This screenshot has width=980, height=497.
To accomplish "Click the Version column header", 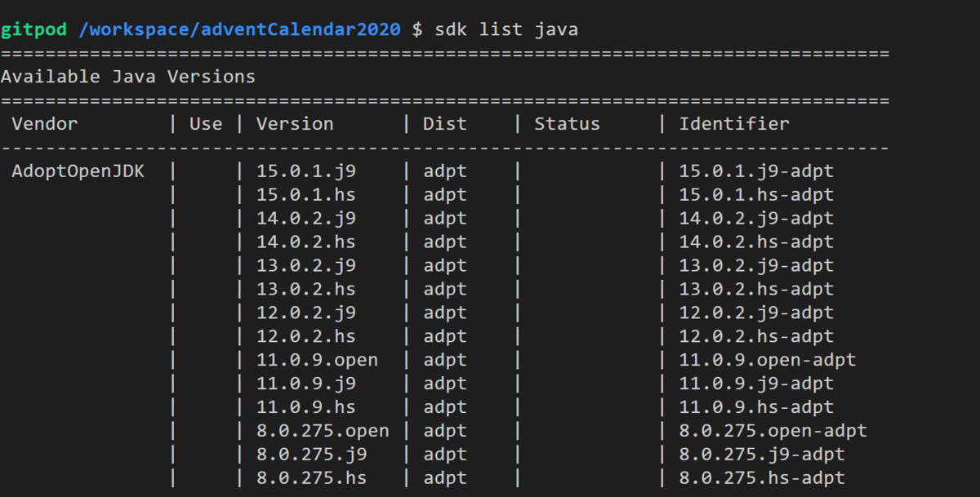I will [295, 124].
